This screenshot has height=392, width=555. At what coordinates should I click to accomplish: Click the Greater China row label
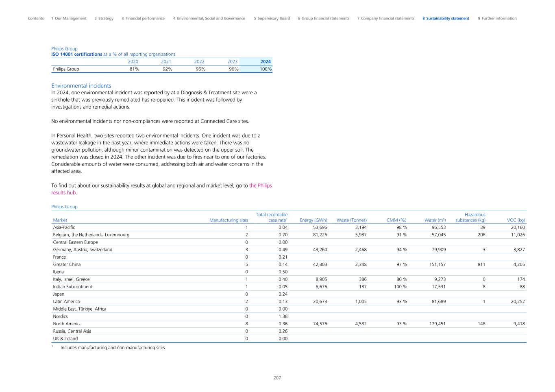tap(67, 264)
